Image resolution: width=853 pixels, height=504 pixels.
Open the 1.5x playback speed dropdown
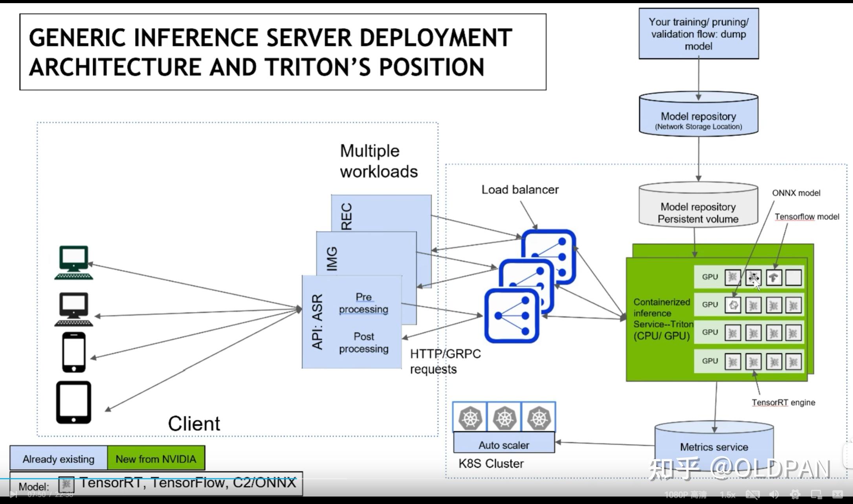728,494
